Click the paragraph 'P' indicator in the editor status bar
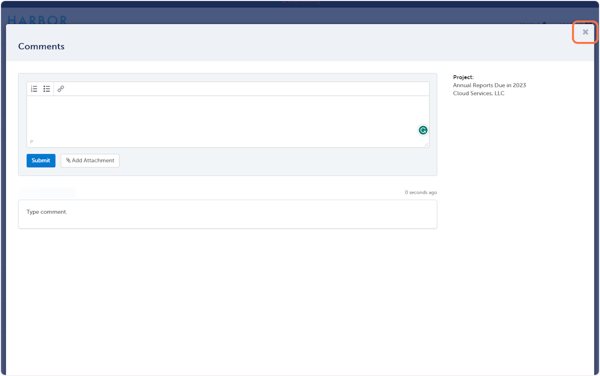This screenshot has width=600, height=376. pos(31,142)
